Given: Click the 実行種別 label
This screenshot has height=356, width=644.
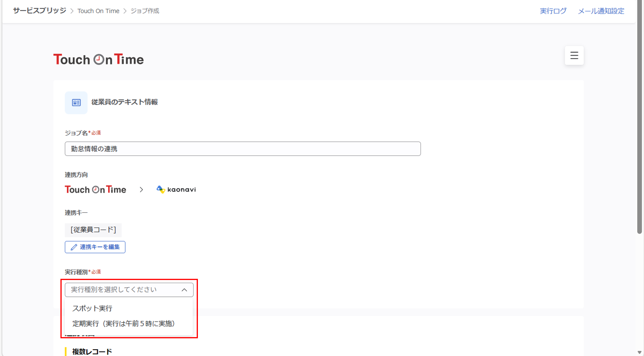Looking at the screenshot, I should coord(76,272).
